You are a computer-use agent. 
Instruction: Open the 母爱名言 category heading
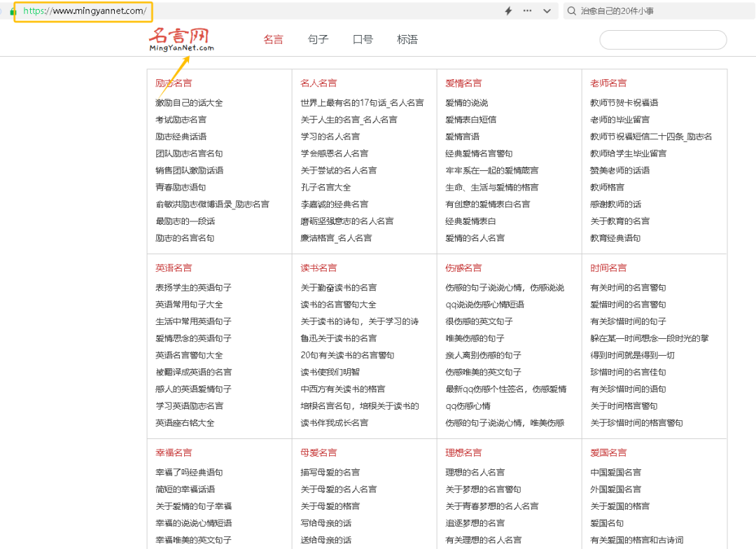pos(318,452)
